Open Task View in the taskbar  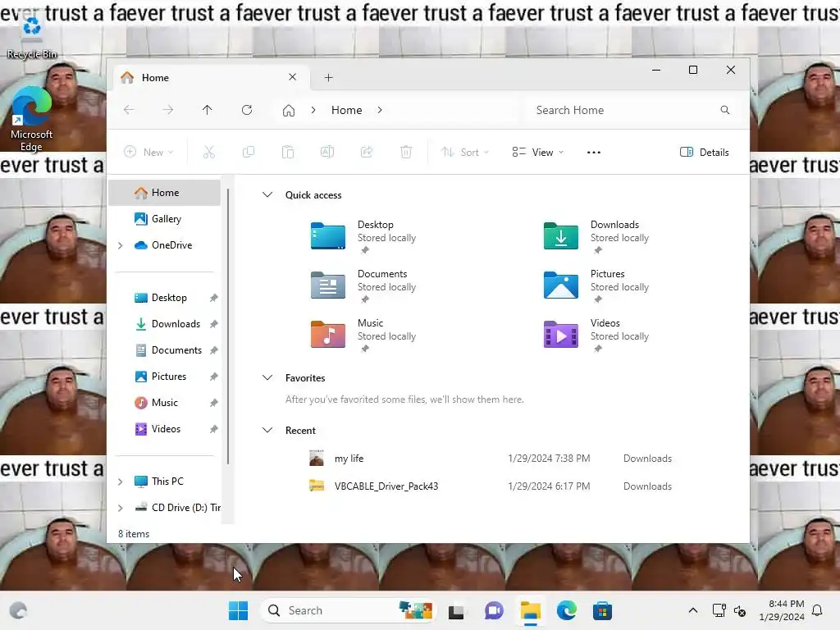[456, 610]
